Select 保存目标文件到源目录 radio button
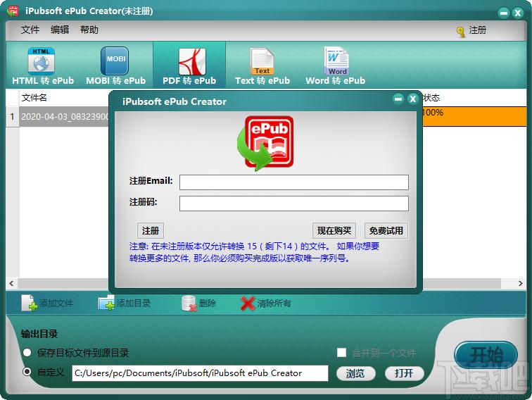The height and width of the screenshot is (400, 532). pyautogui.click(x=27, y=352)
